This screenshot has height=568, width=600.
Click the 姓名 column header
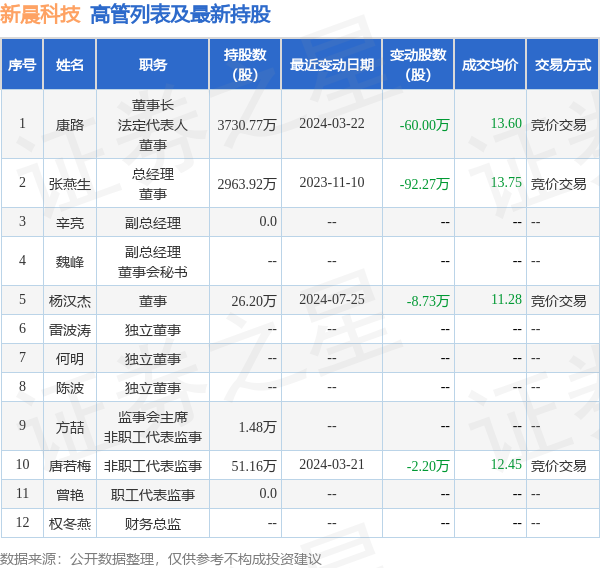tap(70, 65)
